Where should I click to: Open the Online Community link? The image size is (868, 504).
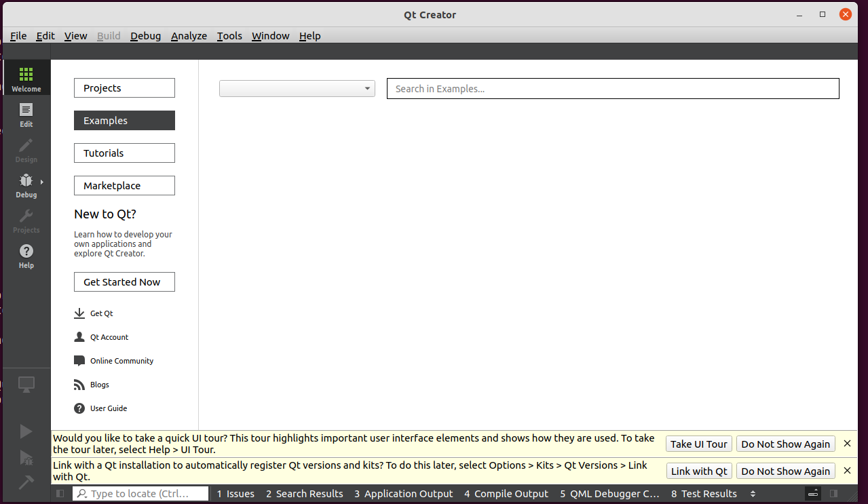(121, 361)
